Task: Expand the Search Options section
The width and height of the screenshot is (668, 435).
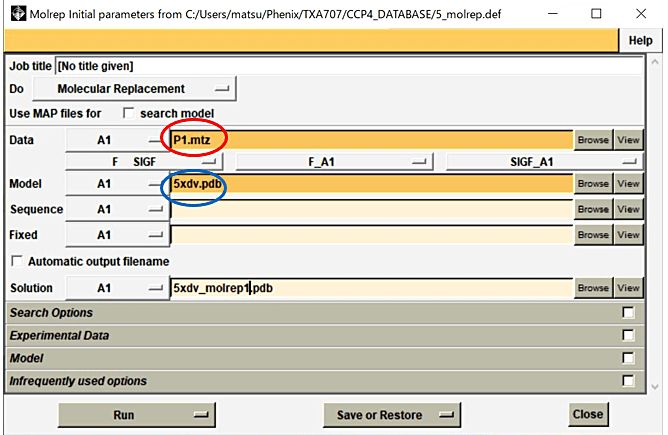Action: (628, 312)
